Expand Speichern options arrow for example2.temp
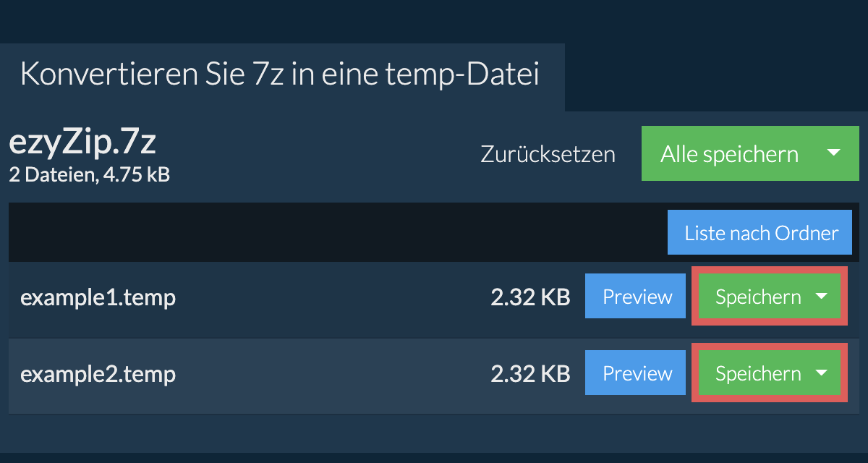 (821, 373)
